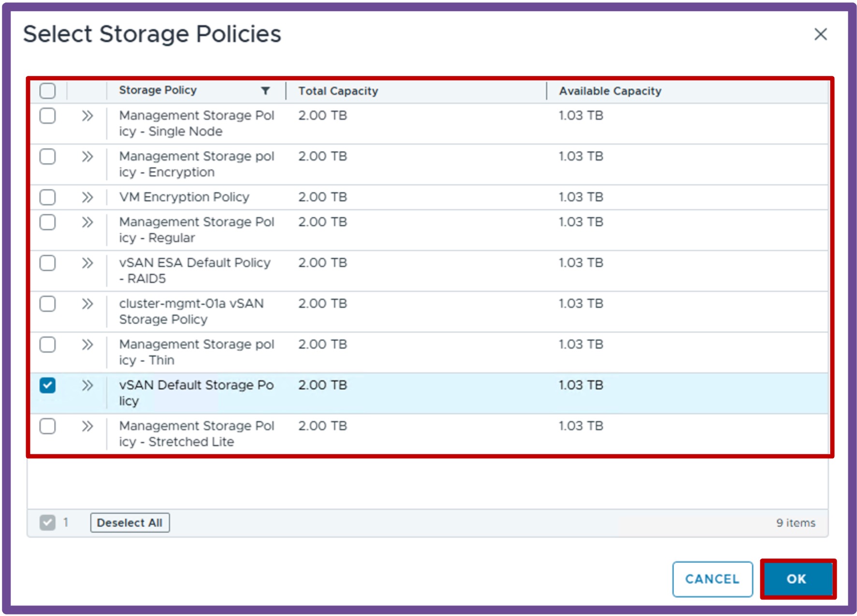The width and height of the screenshot is (857, 616).
Task: Check Management Storage Policy - Stretched Lite
Action: 47,426
